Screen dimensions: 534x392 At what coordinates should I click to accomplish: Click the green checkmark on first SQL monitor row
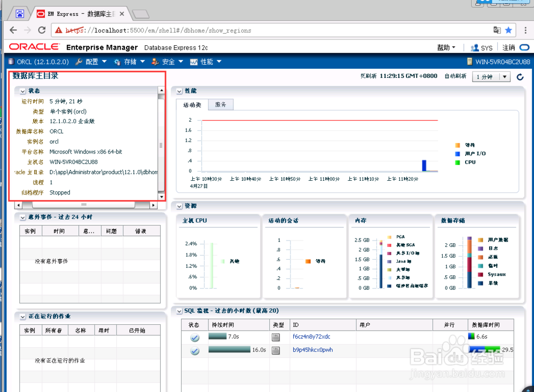click(x=194, y=338)
